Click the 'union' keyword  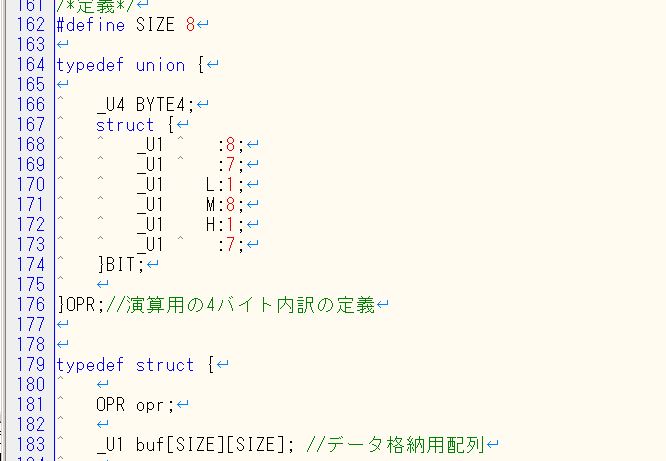160,65
